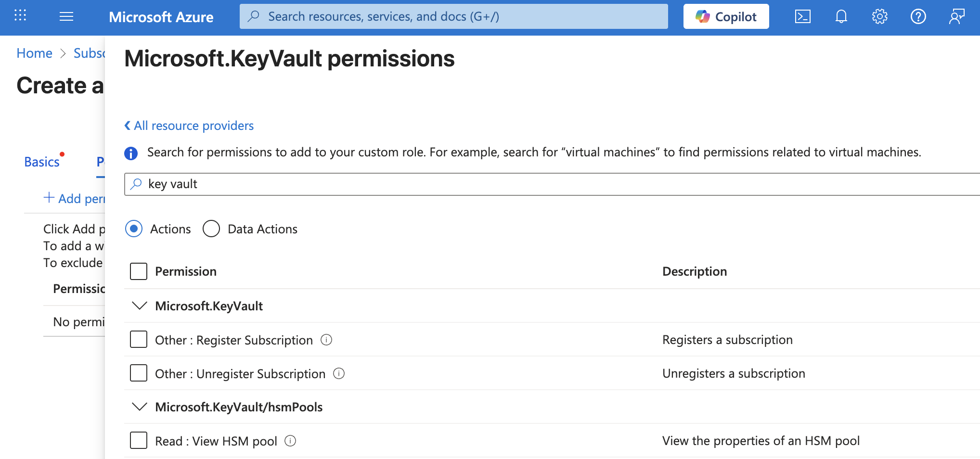980x459 pixels.
Task: Select all using the Permission header checkbox
Action: point(139,271)
